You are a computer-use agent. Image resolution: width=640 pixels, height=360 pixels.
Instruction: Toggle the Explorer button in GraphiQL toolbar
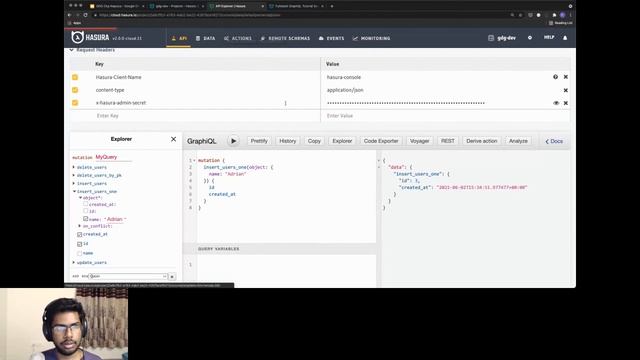(342, 141)
